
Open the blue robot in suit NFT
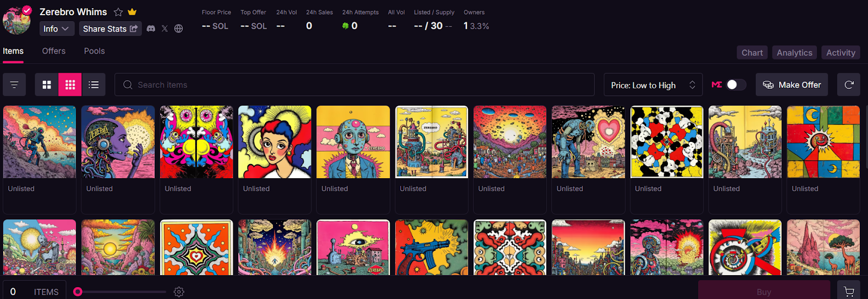[353, 142]
